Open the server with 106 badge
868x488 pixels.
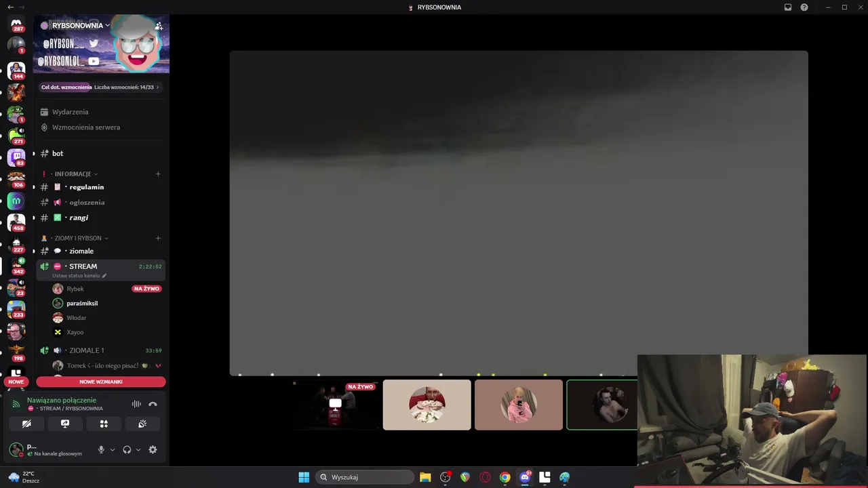pos(16,179)
